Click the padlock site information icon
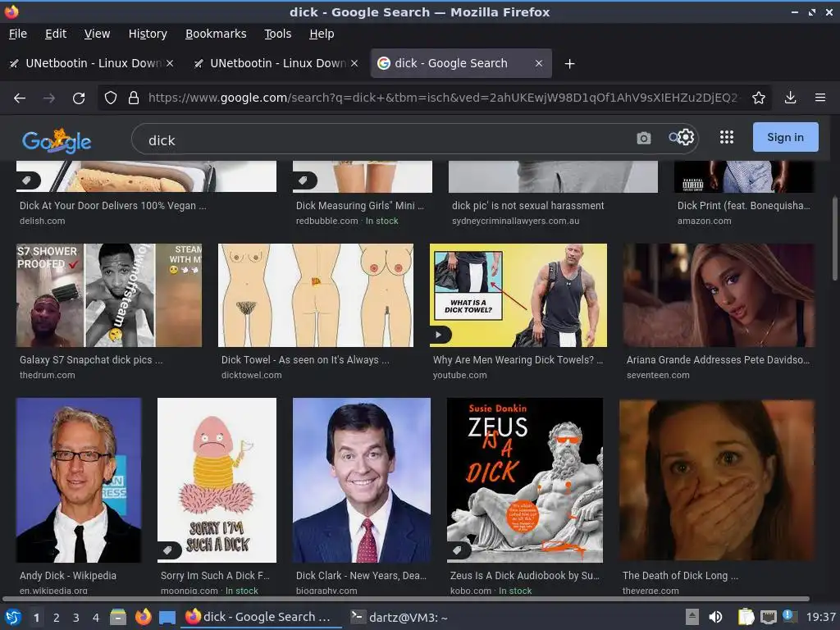Image resolution: width=840 pixels, height=630 pixels. (x=134, y=98)
